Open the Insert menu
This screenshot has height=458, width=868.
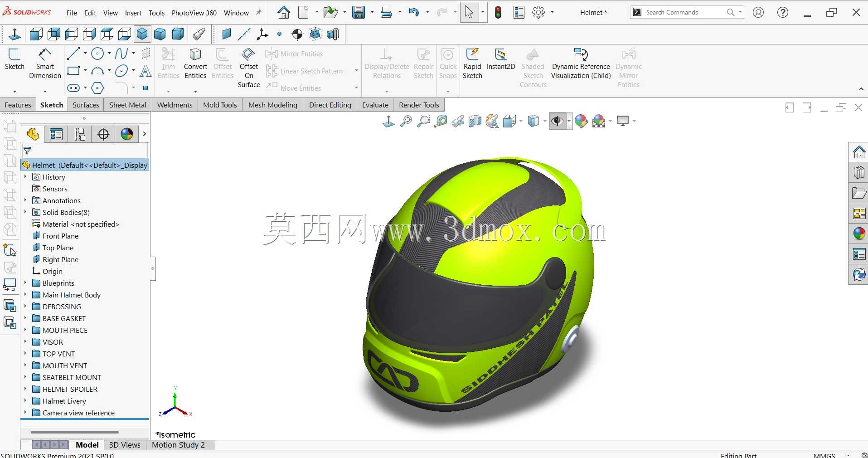pyautogui.click(x=133, y=13)
